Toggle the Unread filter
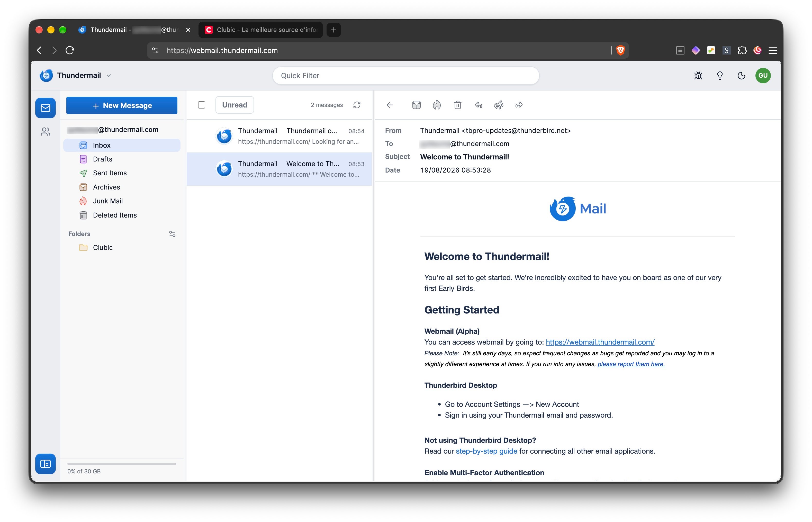The height and width of the screenshot is (522, 812). pyautogui.click(x=234, y=105)
